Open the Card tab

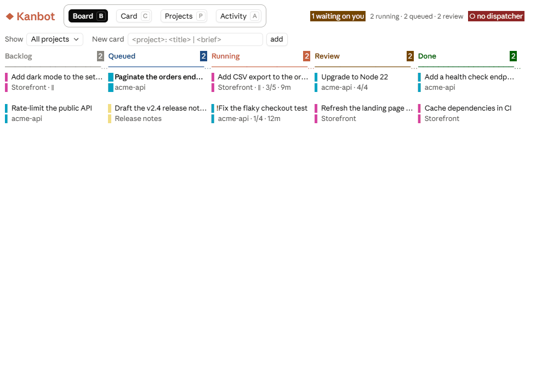click(x=134, y=16)
